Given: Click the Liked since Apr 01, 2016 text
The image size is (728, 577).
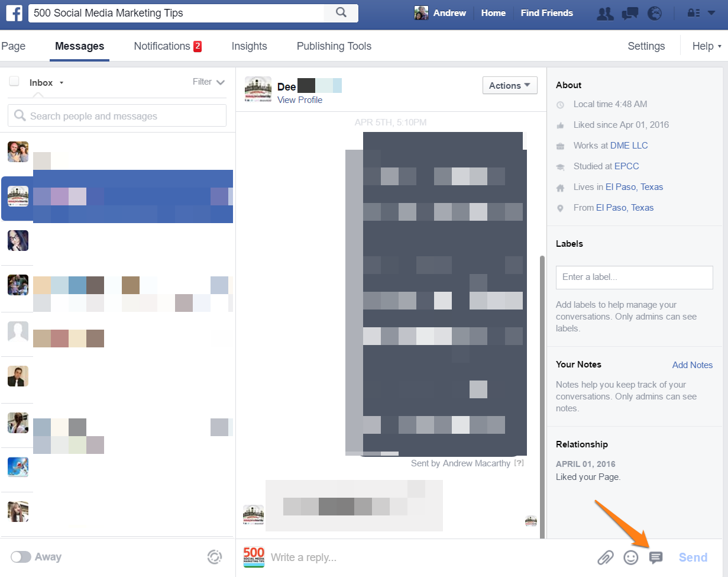Looking at the screenshot, I should [x=621, y=125].
